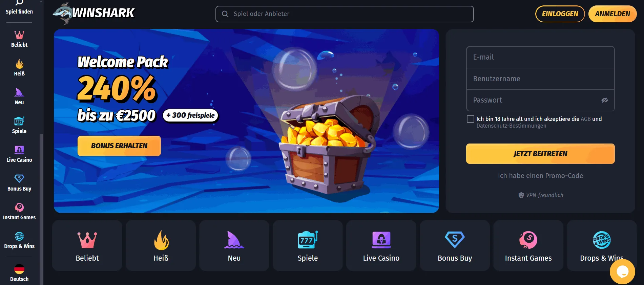
Task: Open the Instant Games category tile
Action: point(528,246)
